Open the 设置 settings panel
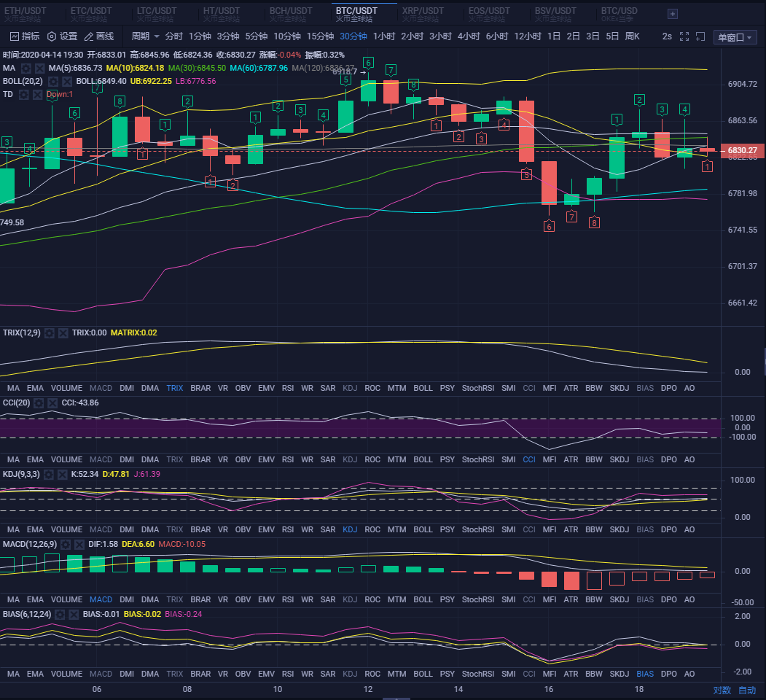 pos(62,36)
